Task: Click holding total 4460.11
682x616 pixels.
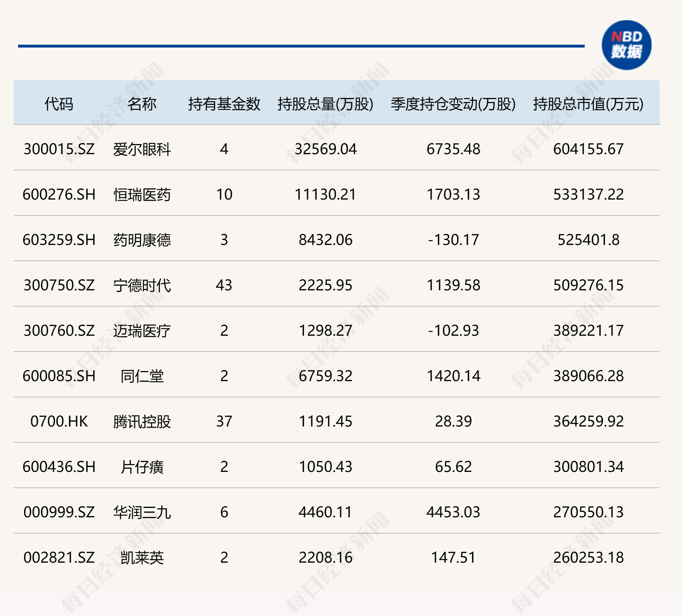Action: click(x=325, y=512)
